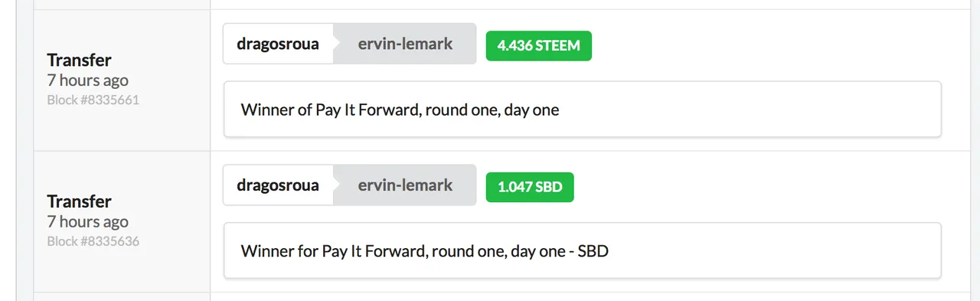Click '7 hours ago' timestamp for Block #8335636

[87, 222]
